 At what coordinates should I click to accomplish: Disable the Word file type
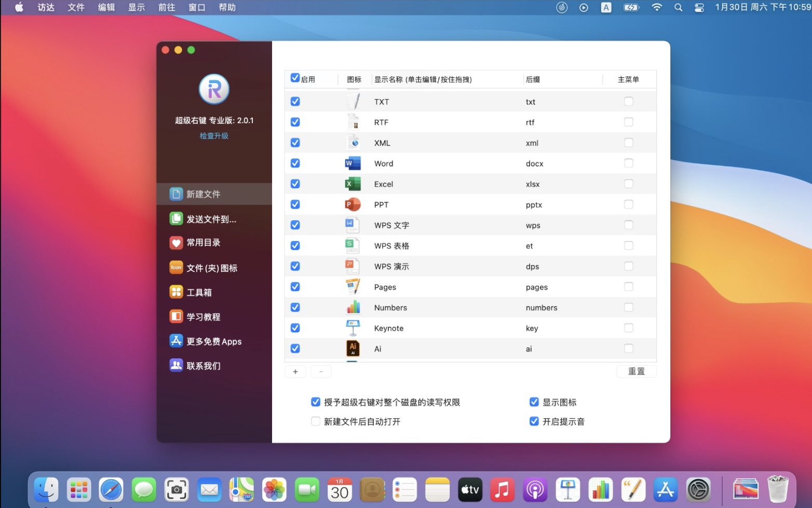(x=295, y=163)
